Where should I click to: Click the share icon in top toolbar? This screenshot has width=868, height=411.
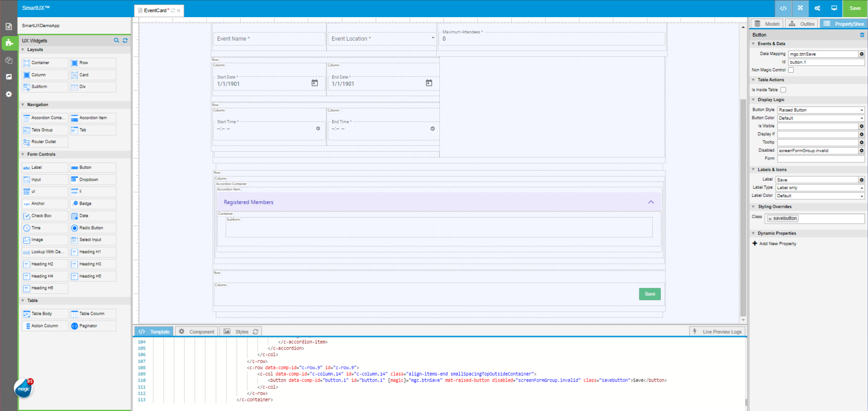817,8
